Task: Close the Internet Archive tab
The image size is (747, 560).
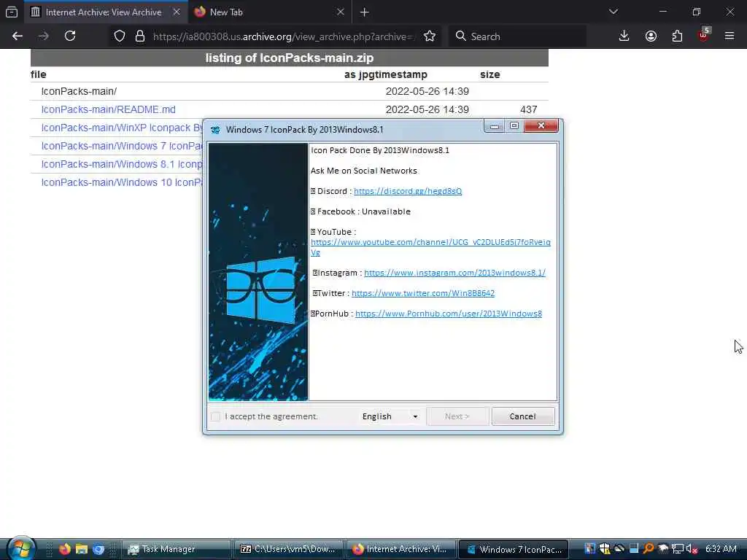Action: 177,12
